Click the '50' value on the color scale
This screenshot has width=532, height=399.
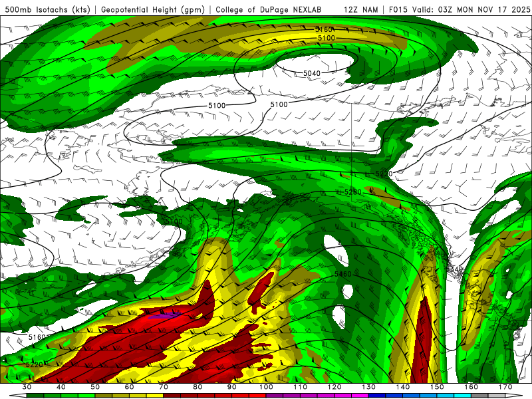click(95, 387)
